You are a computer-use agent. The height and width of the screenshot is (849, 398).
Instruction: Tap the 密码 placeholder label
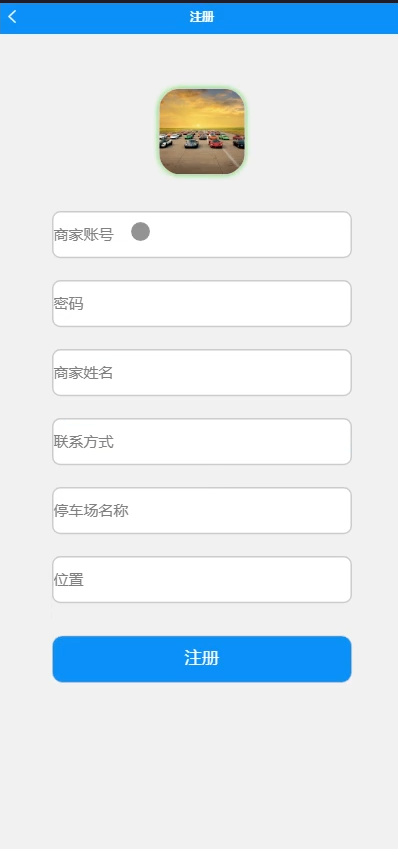coord(68,304)
